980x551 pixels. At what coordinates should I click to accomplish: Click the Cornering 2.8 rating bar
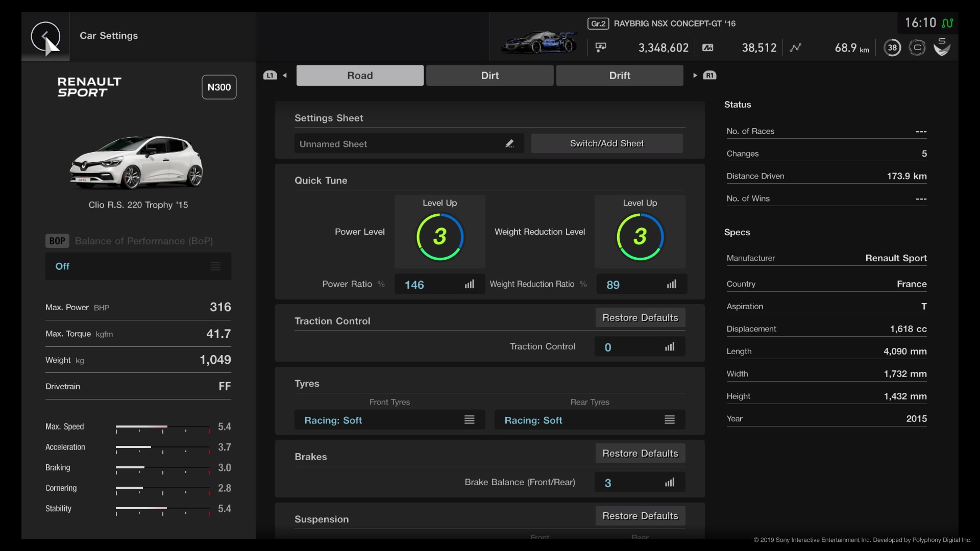click(163, 489)
